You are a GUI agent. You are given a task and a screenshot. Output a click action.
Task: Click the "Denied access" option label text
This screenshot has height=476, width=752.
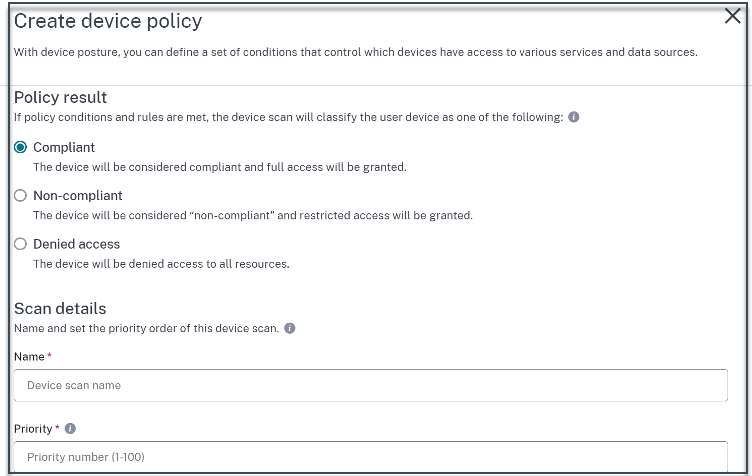pos(76,244)
